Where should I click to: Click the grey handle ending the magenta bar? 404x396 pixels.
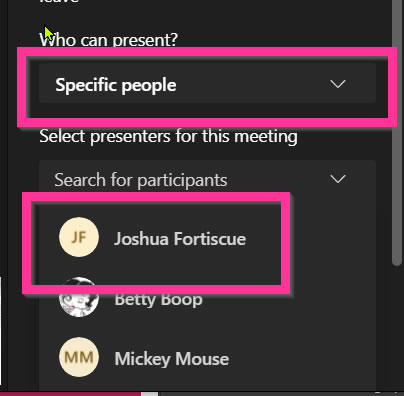[149, 394]
